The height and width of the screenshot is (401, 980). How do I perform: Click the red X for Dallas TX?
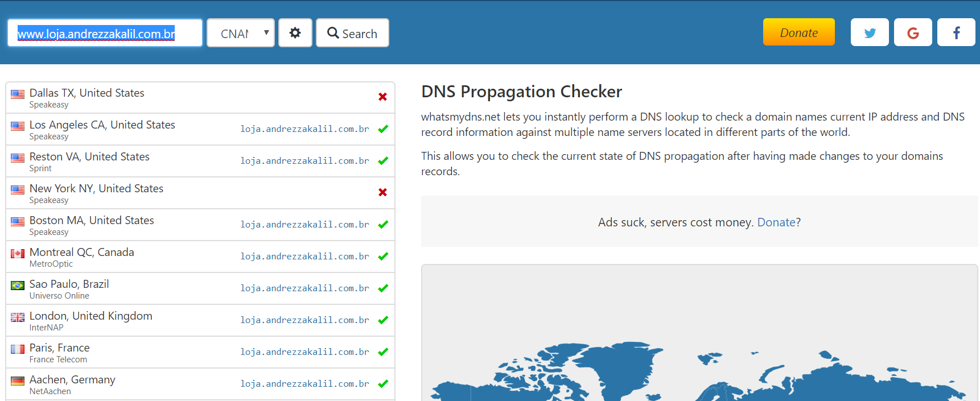[383, 97]
